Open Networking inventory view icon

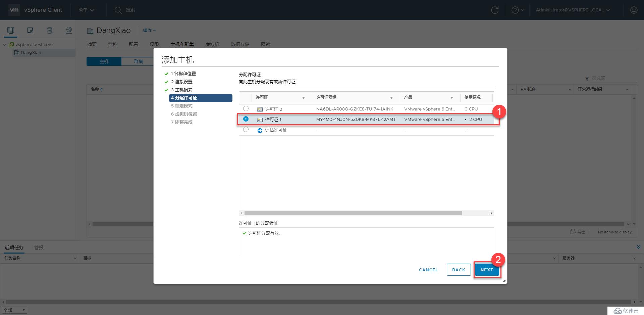click(69, 31)
